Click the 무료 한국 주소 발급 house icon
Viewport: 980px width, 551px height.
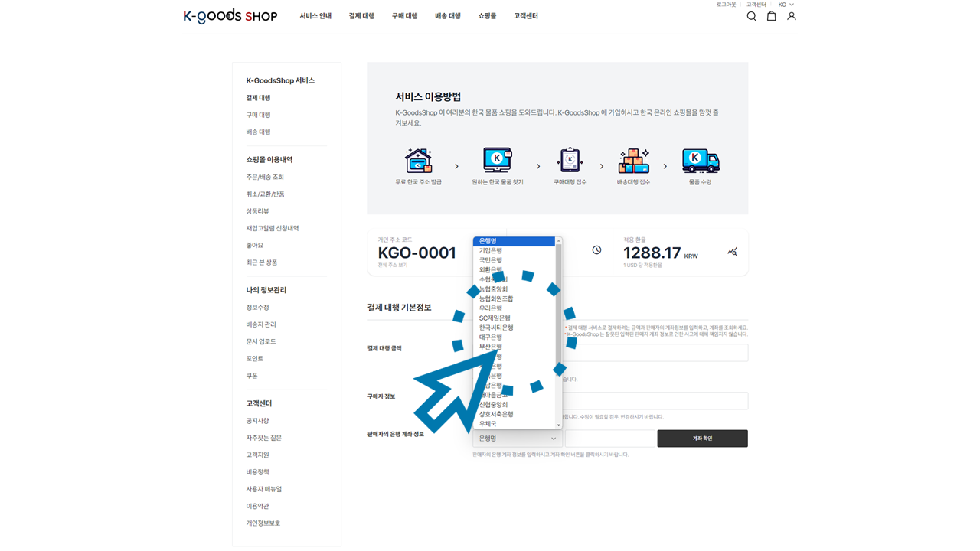418,161
